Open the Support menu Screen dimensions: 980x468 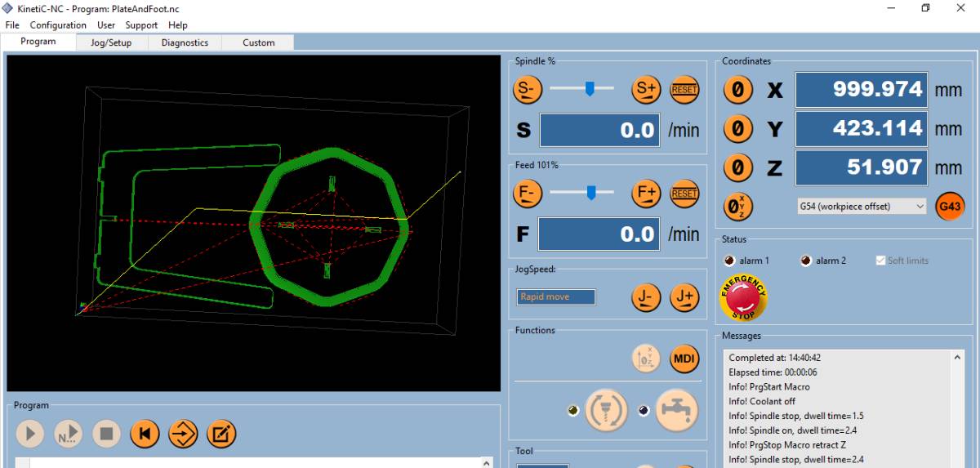click(141, 25)
